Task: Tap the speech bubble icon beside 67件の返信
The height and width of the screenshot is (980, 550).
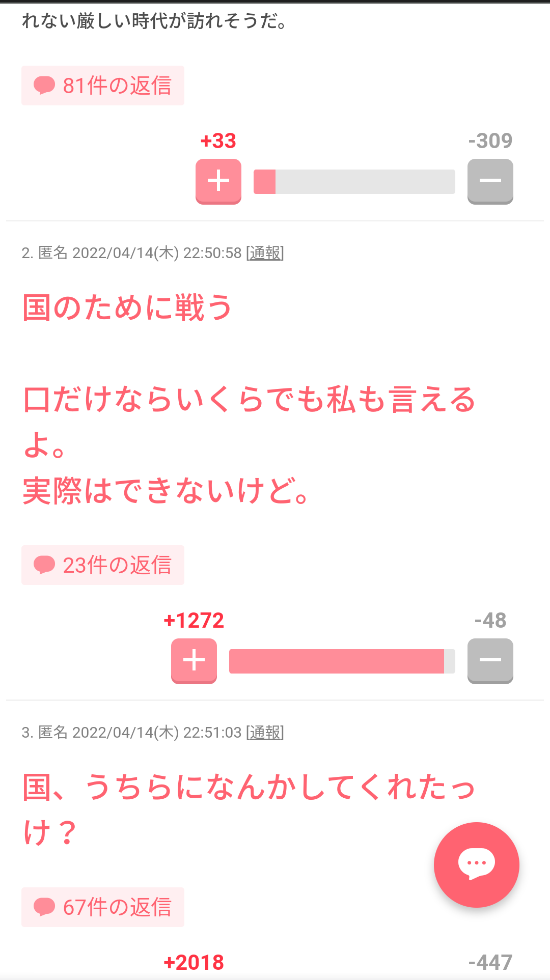Action: coord(44,907)
